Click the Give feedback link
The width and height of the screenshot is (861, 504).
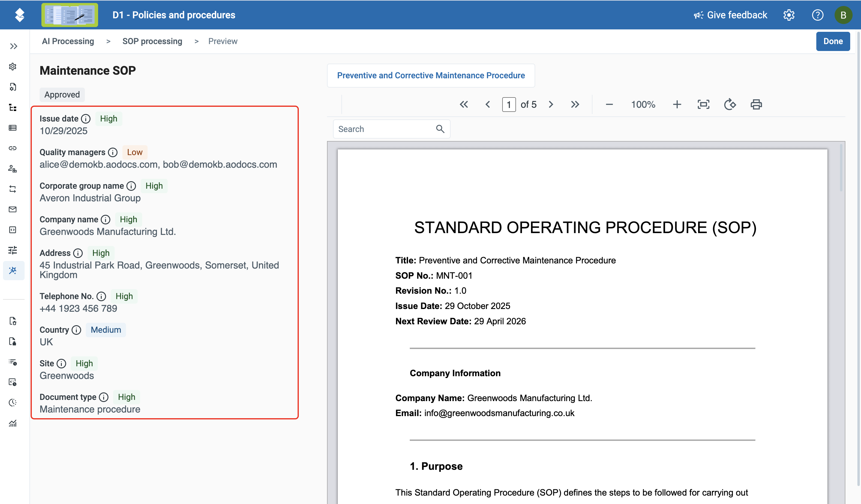click(730, 15)
